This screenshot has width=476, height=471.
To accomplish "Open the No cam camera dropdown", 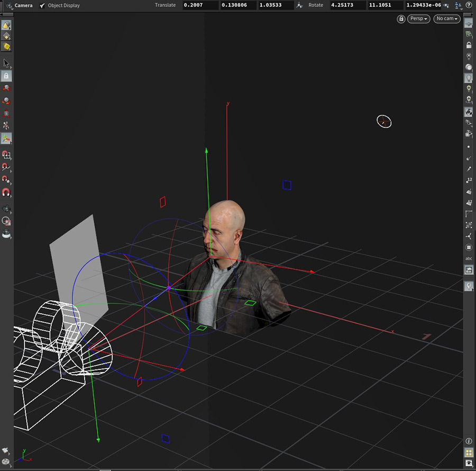I will click(x=447, y=19).
